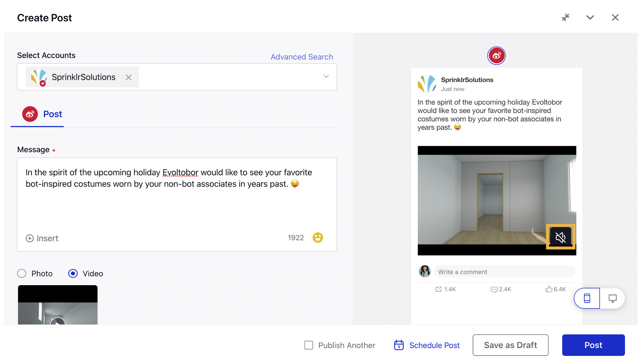This screenshot has height=363, width=644.
Task: Click Save as Draft button
Action: [510, 345]
